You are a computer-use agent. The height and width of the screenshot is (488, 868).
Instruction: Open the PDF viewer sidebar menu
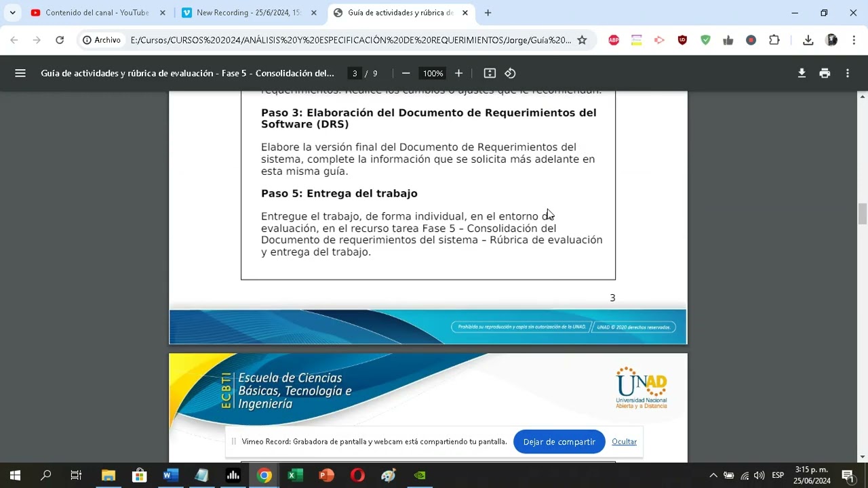20,73
